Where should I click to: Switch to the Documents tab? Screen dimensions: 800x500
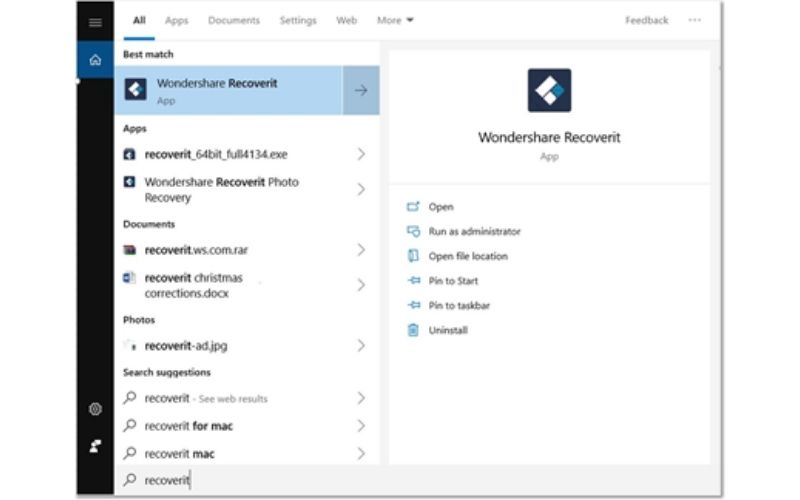[233, 20]
